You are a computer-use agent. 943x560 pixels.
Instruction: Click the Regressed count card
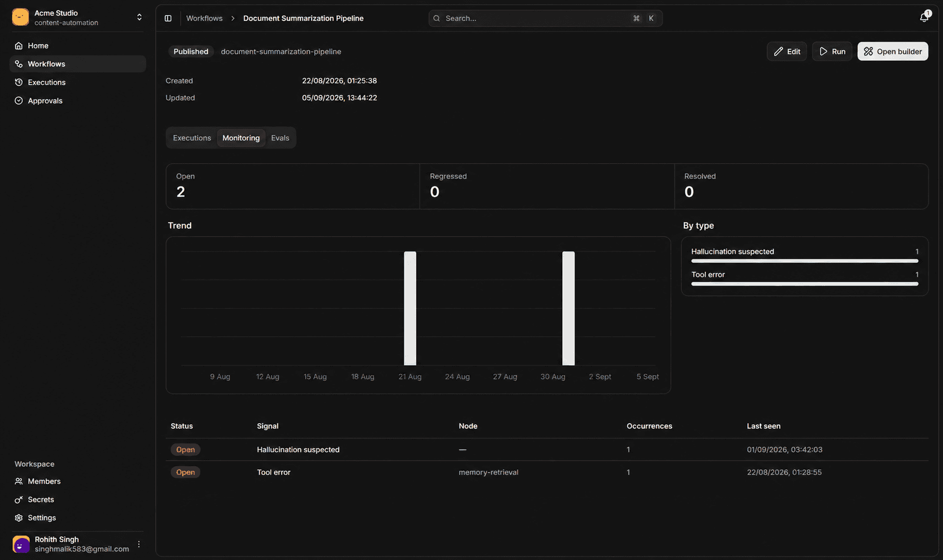tap(547, 186)
